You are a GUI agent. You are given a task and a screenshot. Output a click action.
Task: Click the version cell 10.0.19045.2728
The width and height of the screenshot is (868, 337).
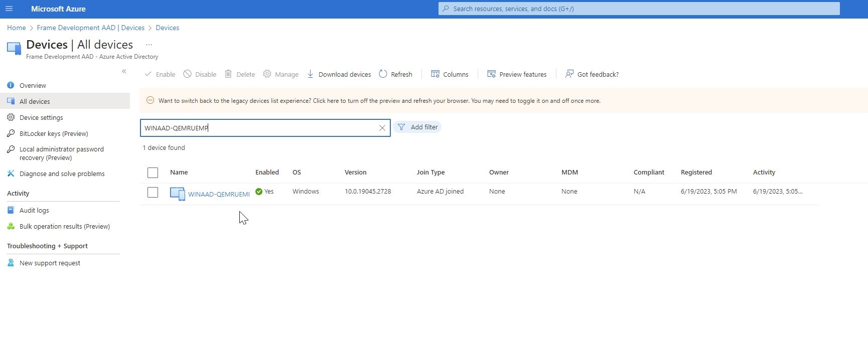click(368, 191)
